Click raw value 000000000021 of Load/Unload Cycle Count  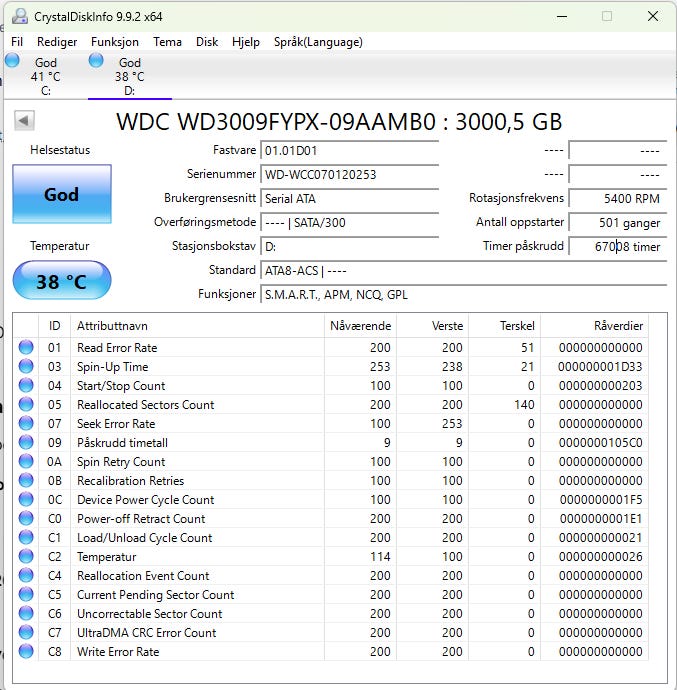600,538
